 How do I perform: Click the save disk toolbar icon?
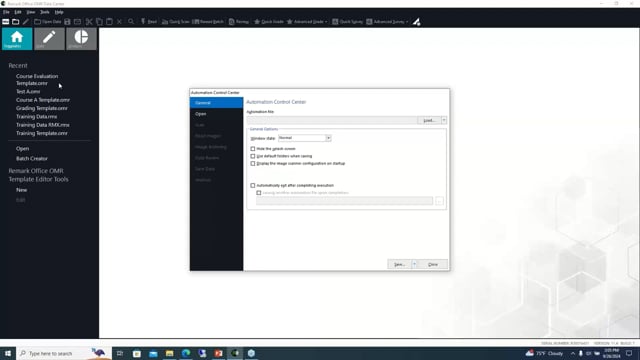pos(67,22)
